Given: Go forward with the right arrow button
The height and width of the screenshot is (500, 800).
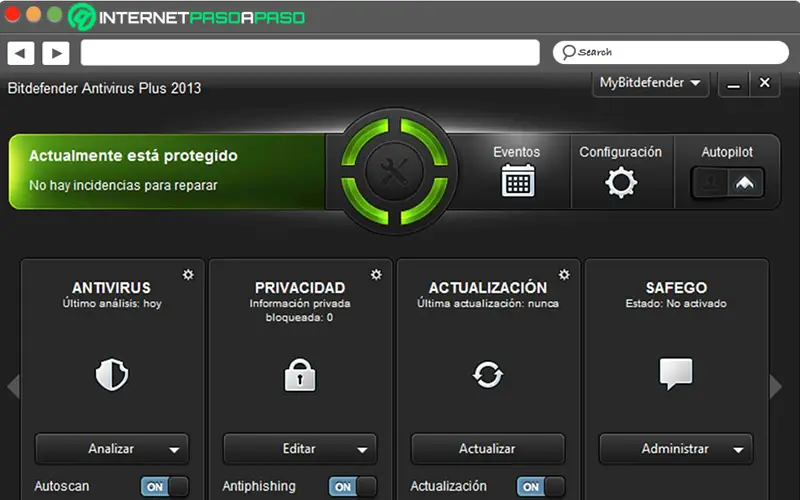Looking at the screenshot, I should point(56,53).
